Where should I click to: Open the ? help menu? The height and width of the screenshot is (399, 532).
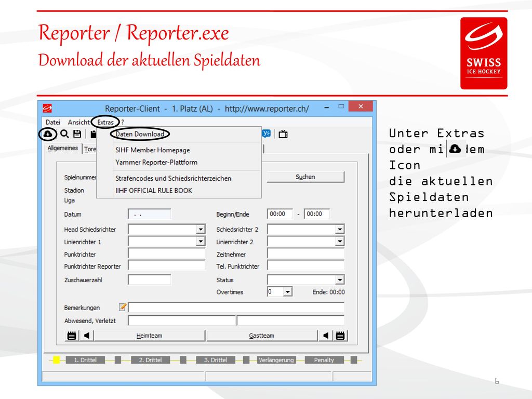pos(123,122)
